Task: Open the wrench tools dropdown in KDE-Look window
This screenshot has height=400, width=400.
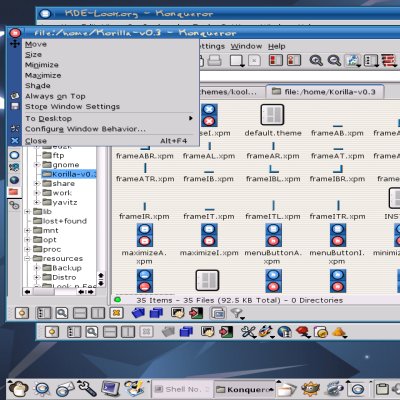Action: pos(248,332)
